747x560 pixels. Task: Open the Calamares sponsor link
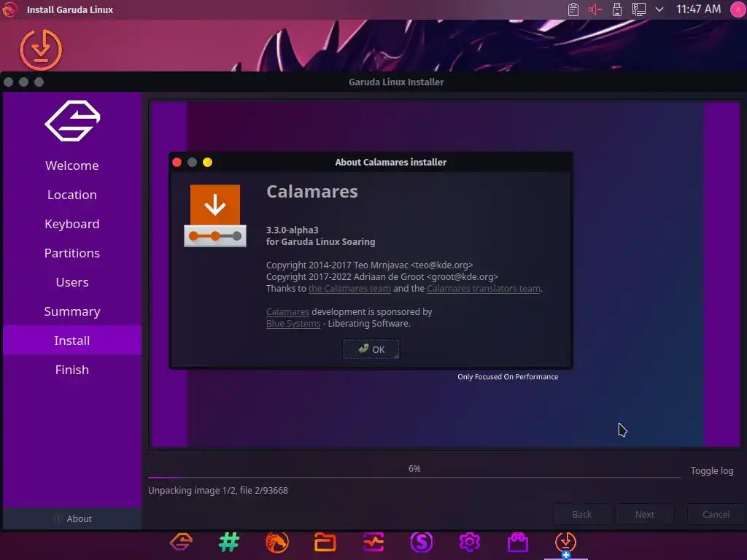pyautogui.click(x=287, y=311)
